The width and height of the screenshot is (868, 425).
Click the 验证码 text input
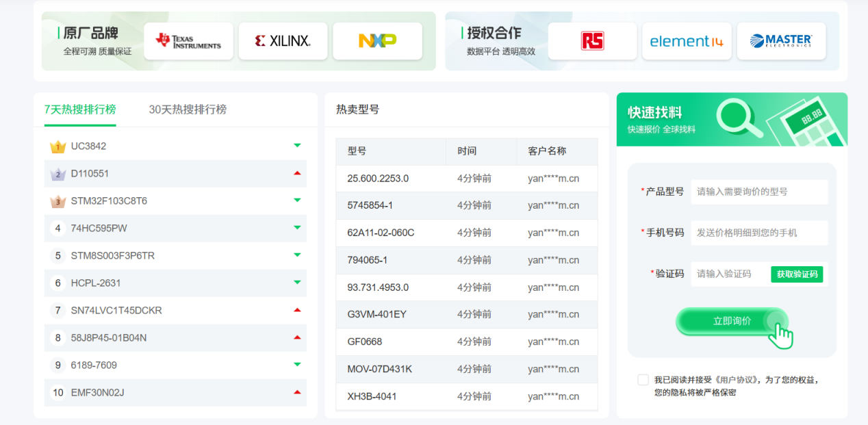[729, 274]
